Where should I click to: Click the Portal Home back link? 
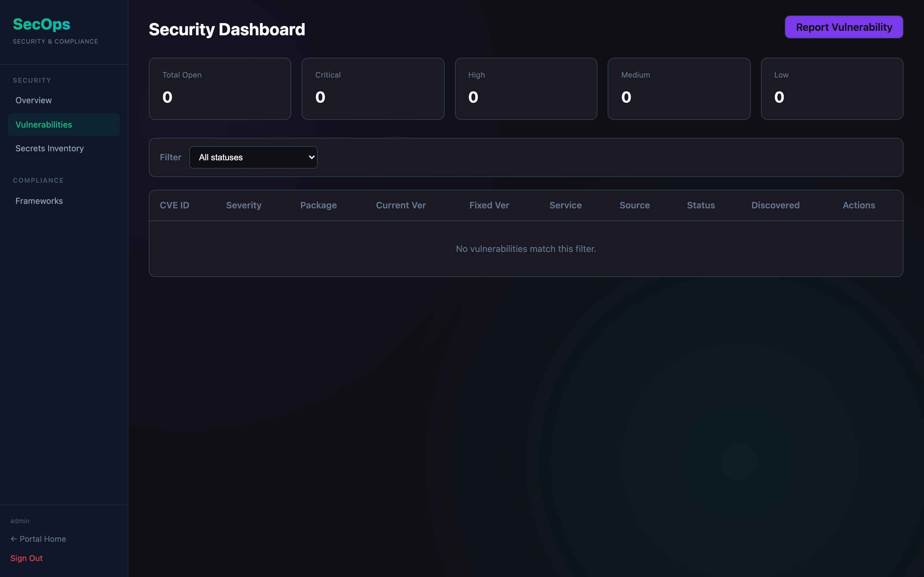point(38,539)
